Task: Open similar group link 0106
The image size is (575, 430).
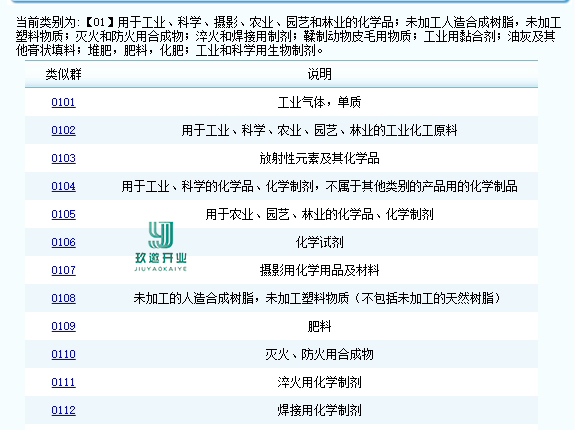Action: coord(63,242)
